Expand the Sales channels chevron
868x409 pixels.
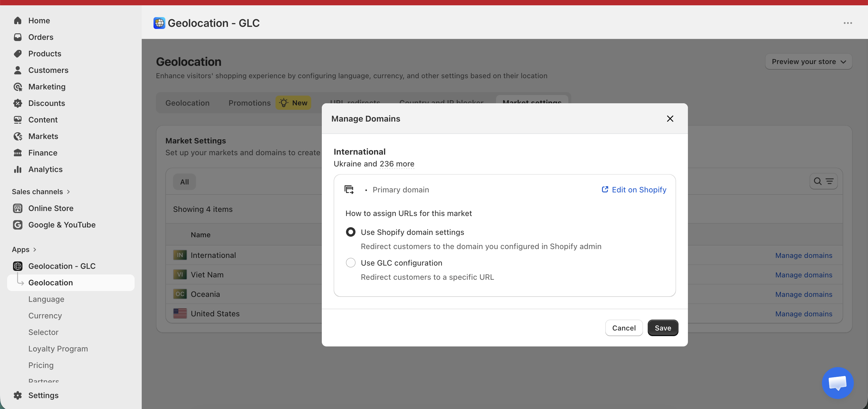[x=68, y=192]
